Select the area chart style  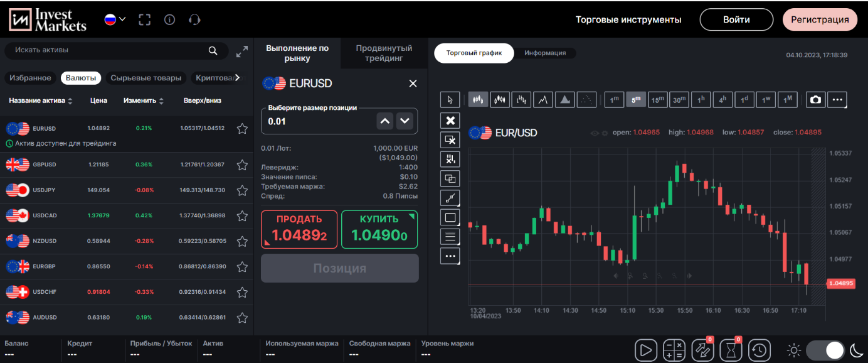point(565,99)
